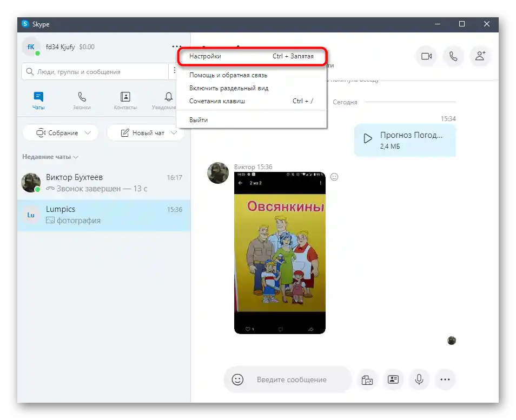Collapse the Недавние чаты list
516x420 pixels.
(50, 157)
